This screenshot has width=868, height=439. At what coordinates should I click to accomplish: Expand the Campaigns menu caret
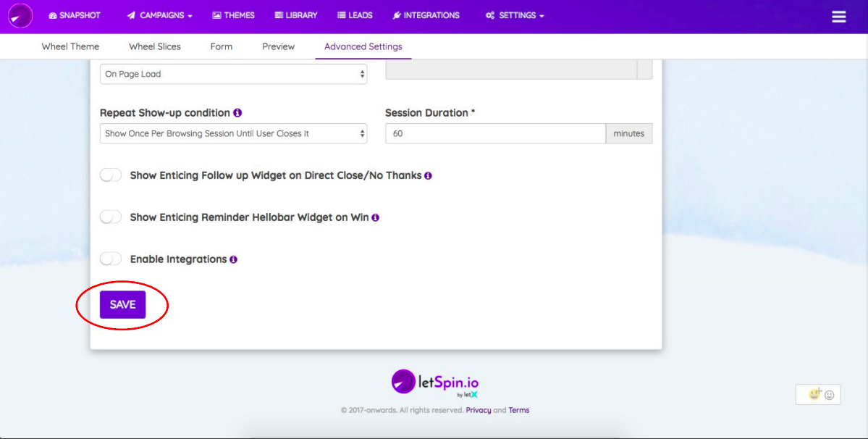(x=190, y=16)
